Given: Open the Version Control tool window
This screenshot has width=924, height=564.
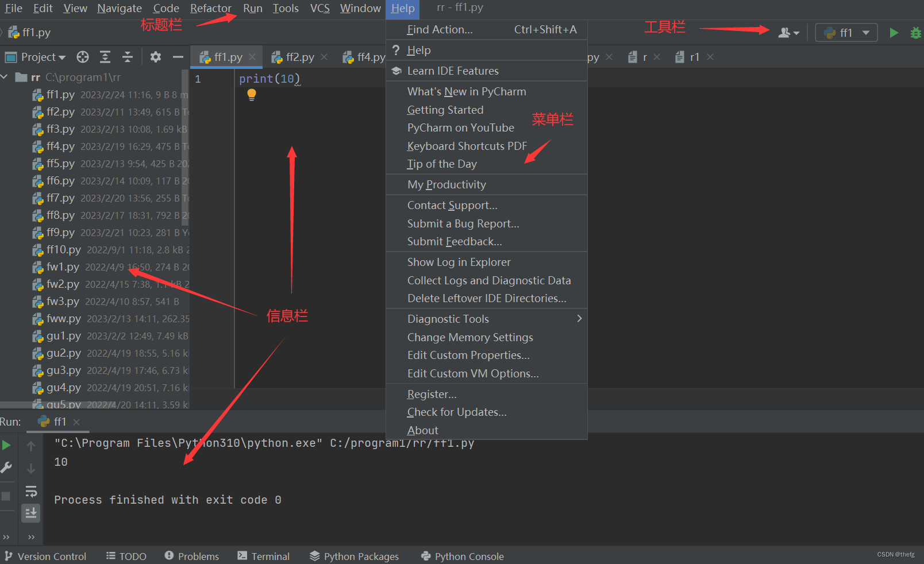Looking at the screenshot, I should [x=45, y=556].
